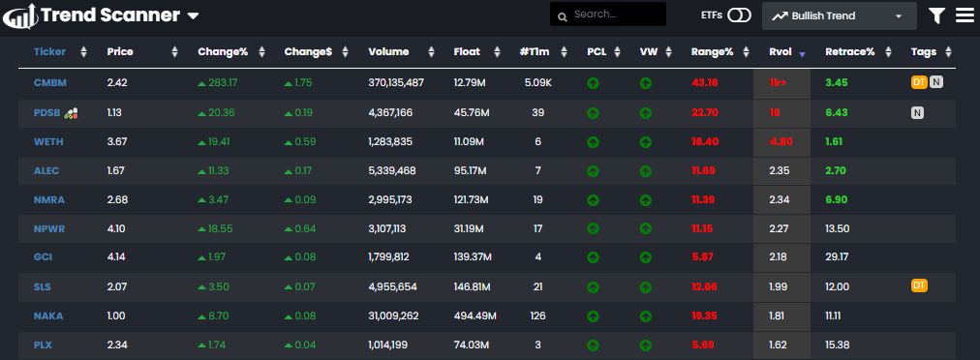The image size is (980, 360).
Task: Click the CMBM #Tlm value 5.09K
Action: (x=538, y=82)
